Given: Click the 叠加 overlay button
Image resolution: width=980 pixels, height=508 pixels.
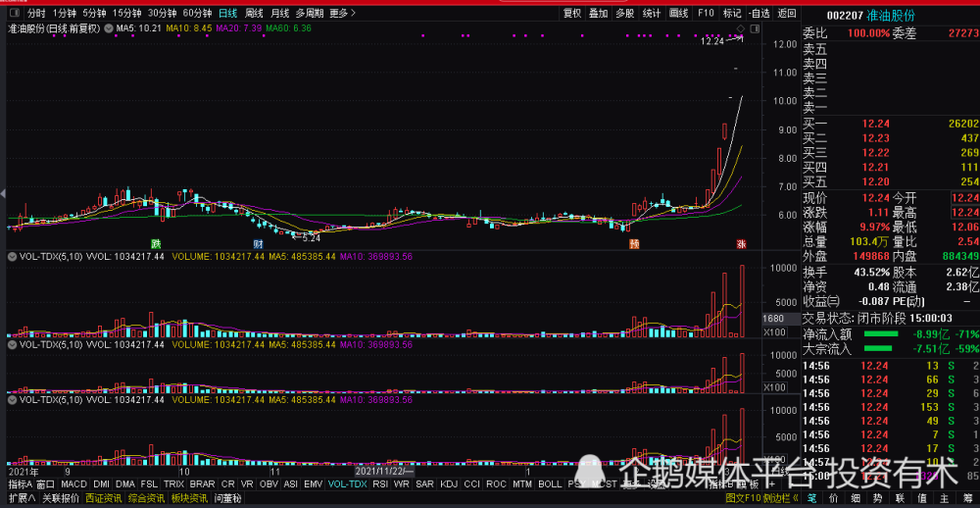Looking at the screenshot, I should 599,13.
